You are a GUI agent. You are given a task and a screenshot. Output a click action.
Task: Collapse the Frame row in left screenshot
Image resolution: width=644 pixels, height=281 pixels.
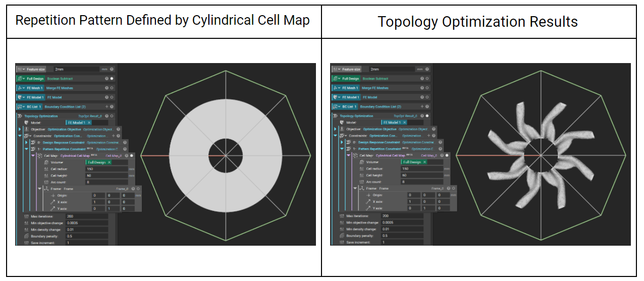(39, 189)
